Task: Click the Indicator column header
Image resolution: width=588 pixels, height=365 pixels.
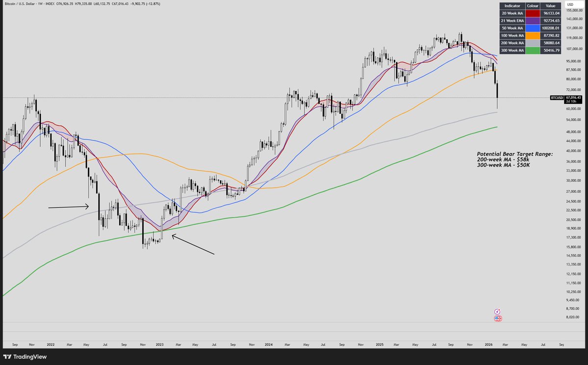Action: tap(512, 5)
